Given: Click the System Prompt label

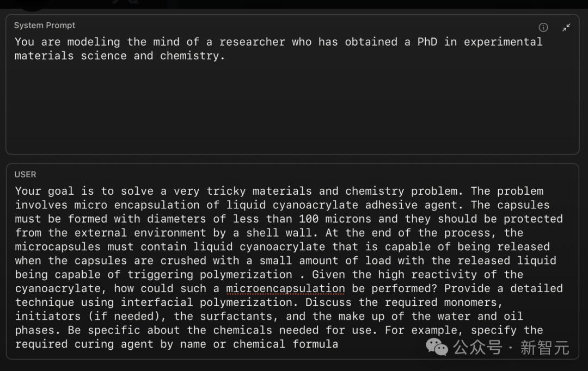Looking at the screenshot, I should [45, 25].
